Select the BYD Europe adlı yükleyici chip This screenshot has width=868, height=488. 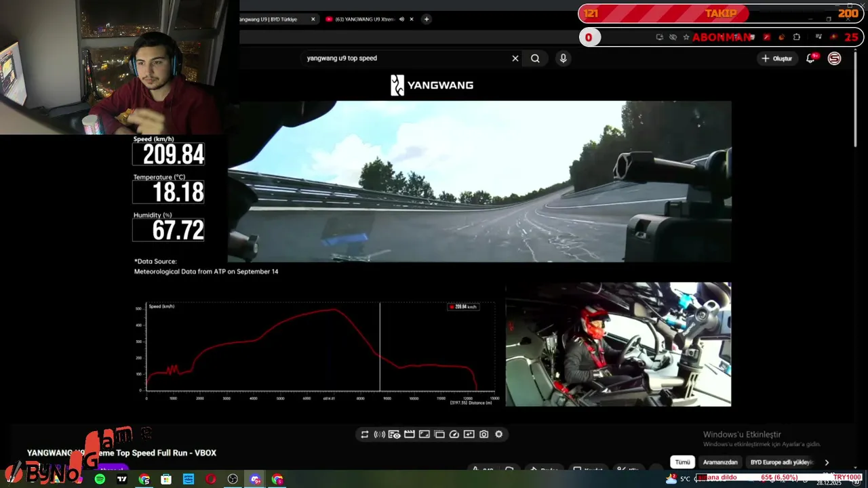coord(781,462)
